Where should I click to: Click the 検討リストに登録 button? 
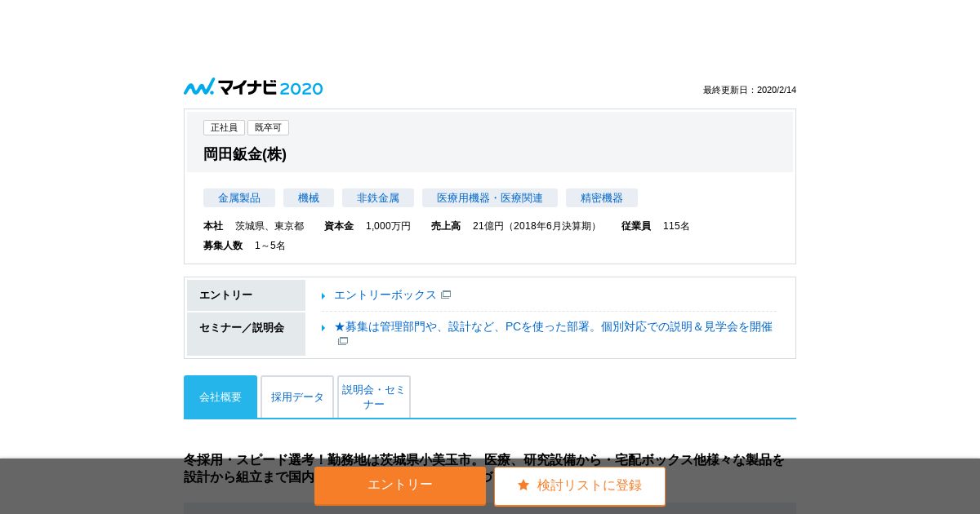pos(580,485)
